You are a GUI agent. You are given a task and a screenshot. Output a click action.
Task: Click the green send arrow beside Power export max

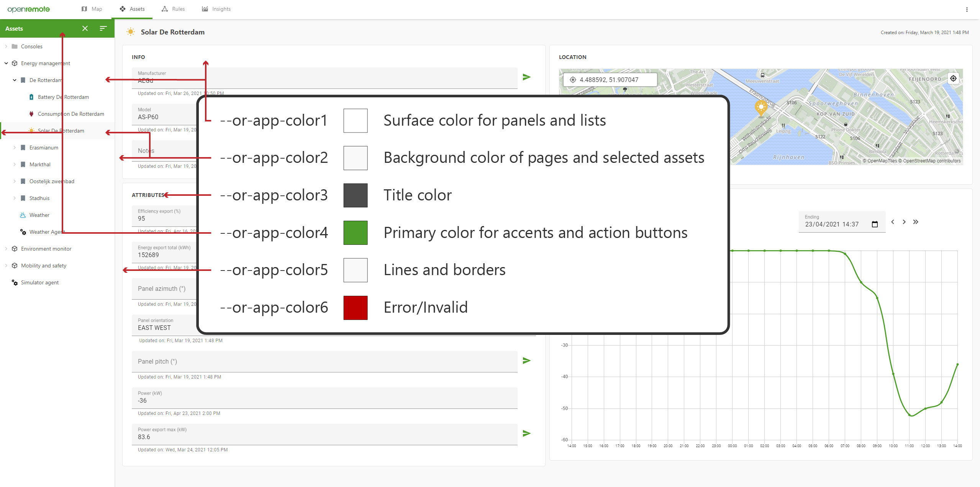[527, 433]
